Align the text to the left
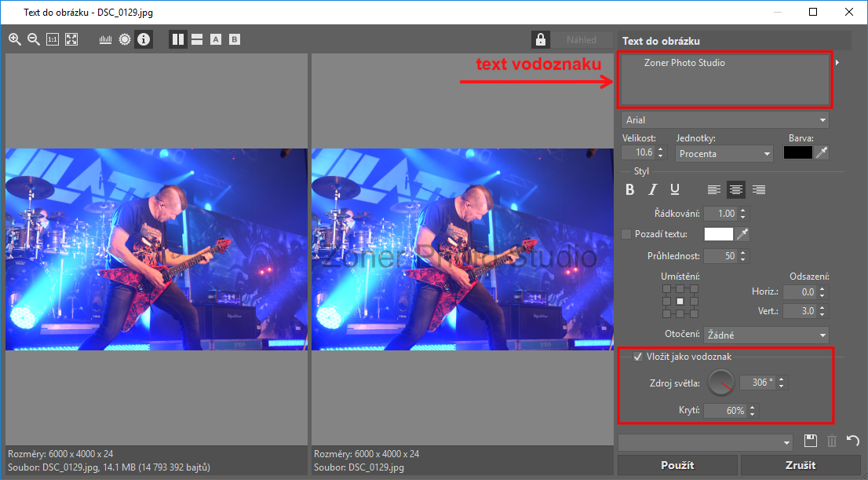 (x=713, y=190)
